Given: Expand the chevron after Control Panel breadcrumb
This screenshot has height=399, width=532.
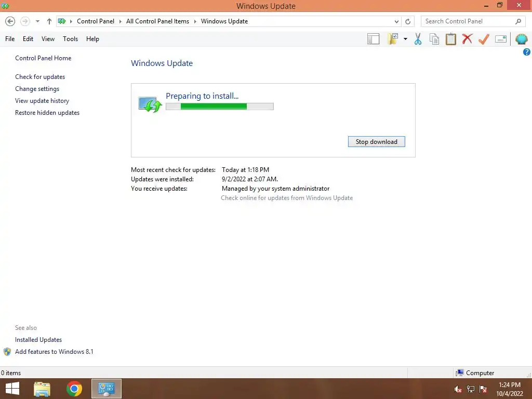Looking at the screenshot, I should [x=120, y=21].
